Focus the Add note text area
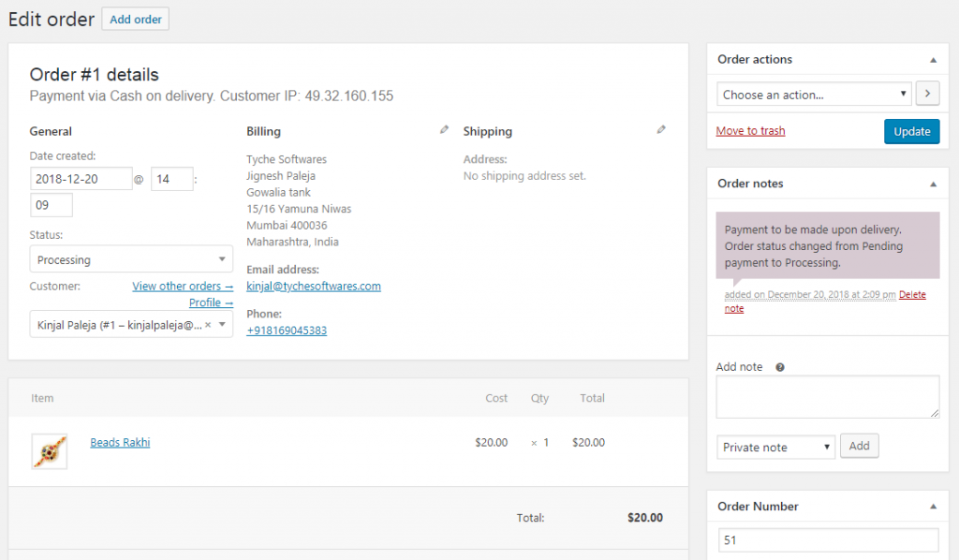 [827, 397]
